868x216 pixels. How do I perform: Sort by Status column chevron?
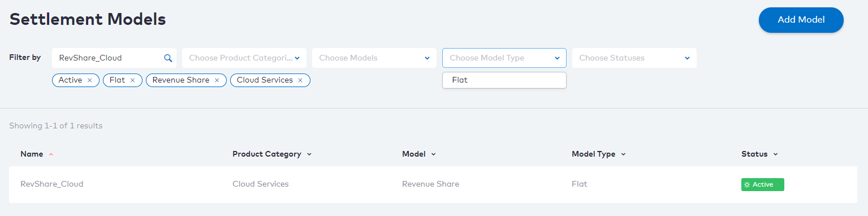[776, 154]
